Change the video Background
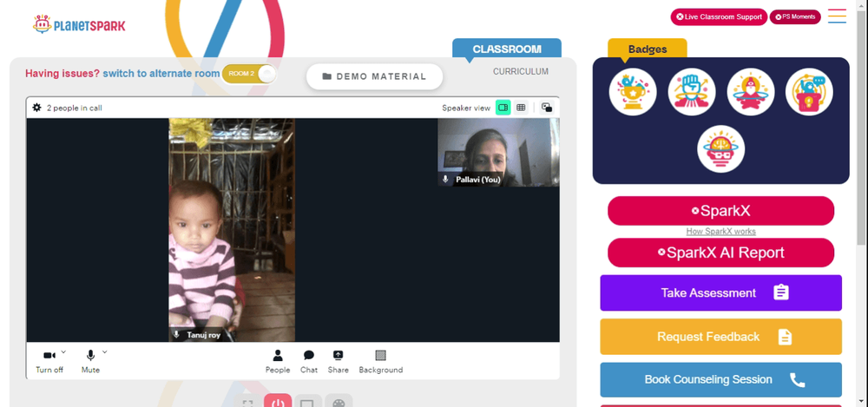The height and width of the screenshot is (407, 868). pos(381,361)
